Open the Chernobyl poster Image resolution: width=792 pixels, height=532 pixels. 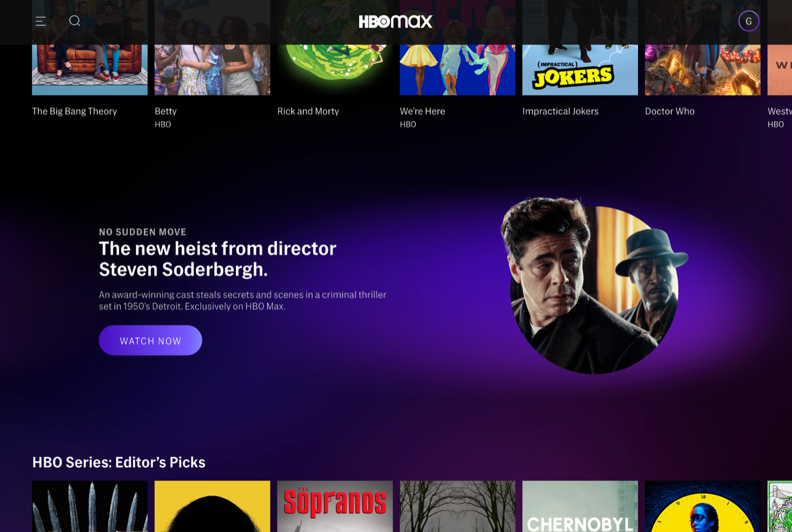click(x=580, y=506)
